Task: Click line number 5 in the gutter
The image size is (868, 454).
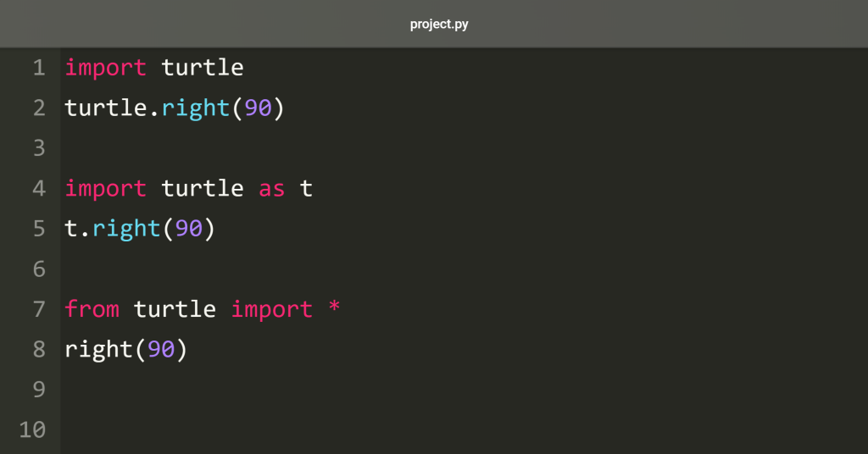Action: [x=39, y=229]
